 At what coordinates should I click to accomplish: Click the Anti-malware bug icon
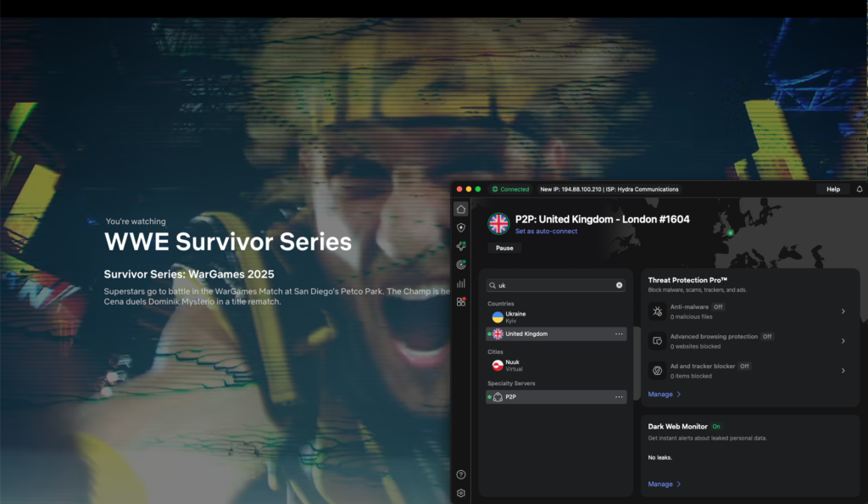(x=657, y=311)
